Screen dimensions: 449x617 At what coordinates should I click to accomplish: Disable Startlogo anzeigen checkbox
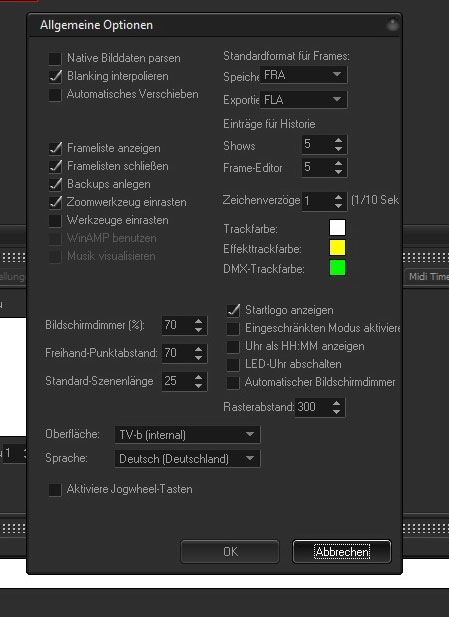tap(233, 310)
